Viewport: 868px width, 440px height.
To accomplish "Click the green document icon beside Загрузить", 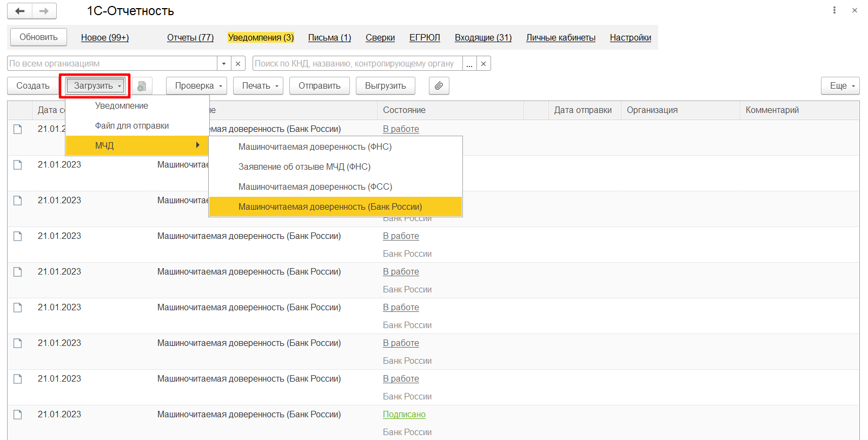I will tap(142, 86).
